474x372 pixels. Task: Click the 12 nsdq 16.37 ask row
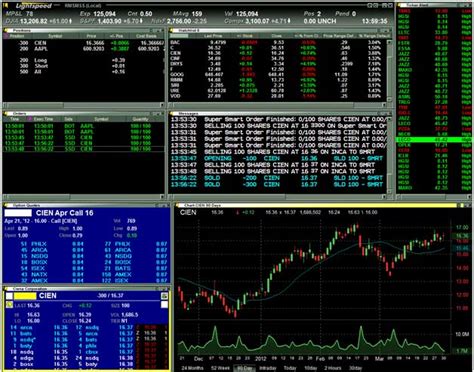[104, 328]
